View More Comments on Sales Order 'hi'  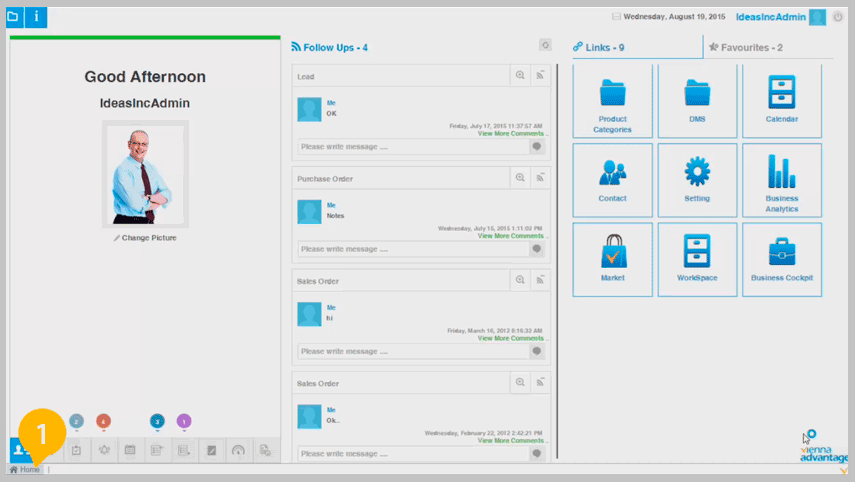click(511, 339)
